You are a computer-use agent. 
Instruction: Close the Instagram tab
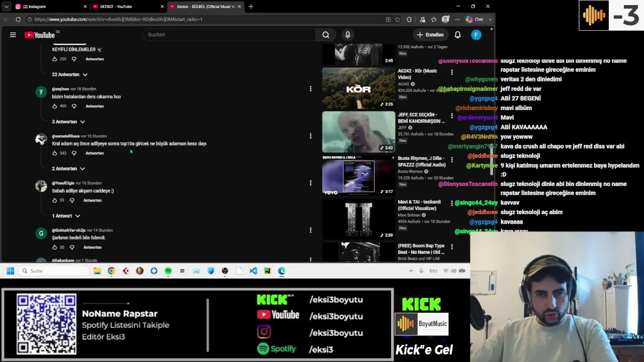point(85,7)
